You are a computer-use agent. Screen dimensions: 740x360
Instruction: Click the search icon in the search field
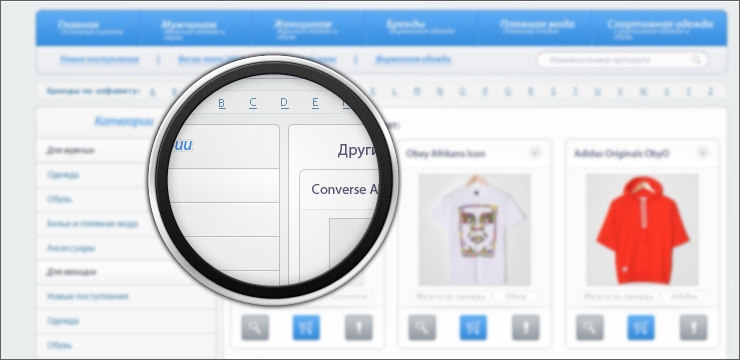(x=697, y=60)
